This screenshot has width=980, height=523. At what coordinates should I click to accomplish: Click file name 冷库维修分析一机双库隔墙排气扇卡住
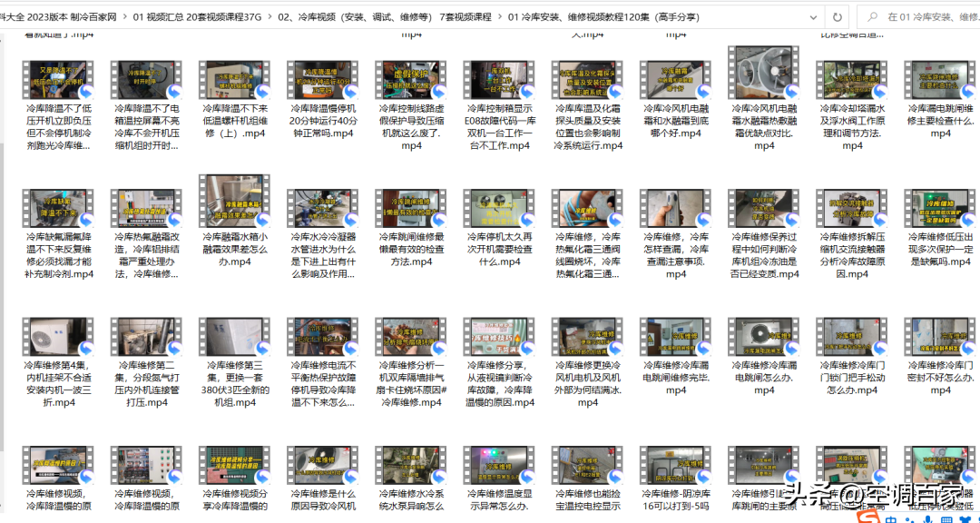(x=411, y=384)
